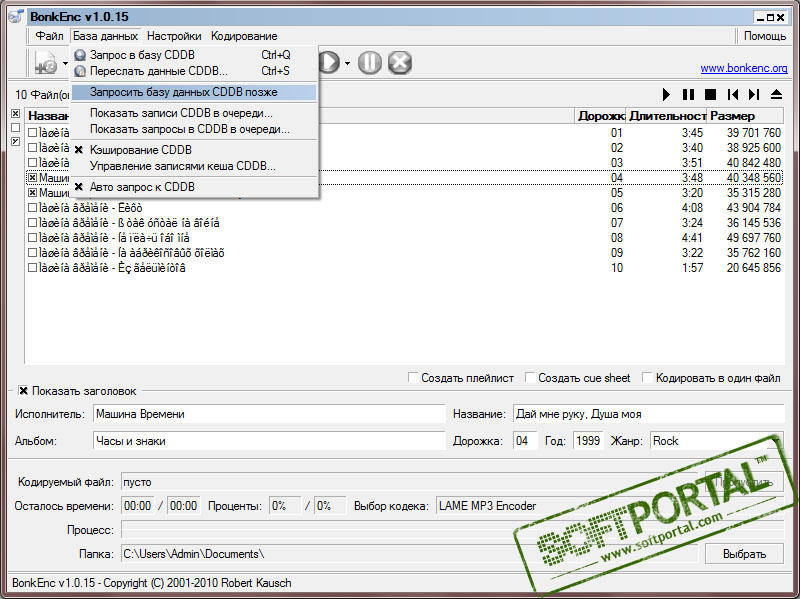800x599 pixels.
Task: Select the track 03 row sized 40 842 480
Action: (404, 163)
